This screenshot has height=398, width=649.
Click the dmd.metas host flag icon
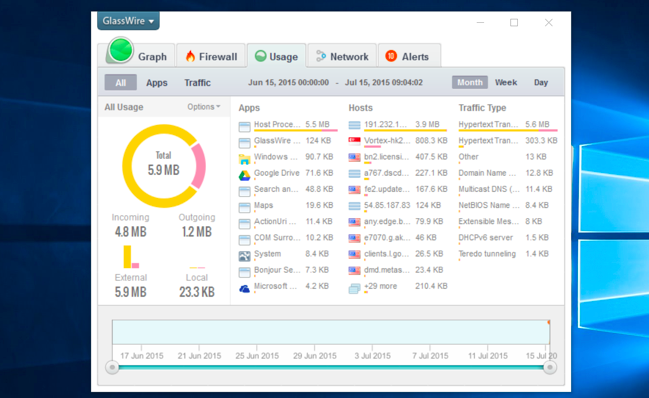(x=354, y=270)
